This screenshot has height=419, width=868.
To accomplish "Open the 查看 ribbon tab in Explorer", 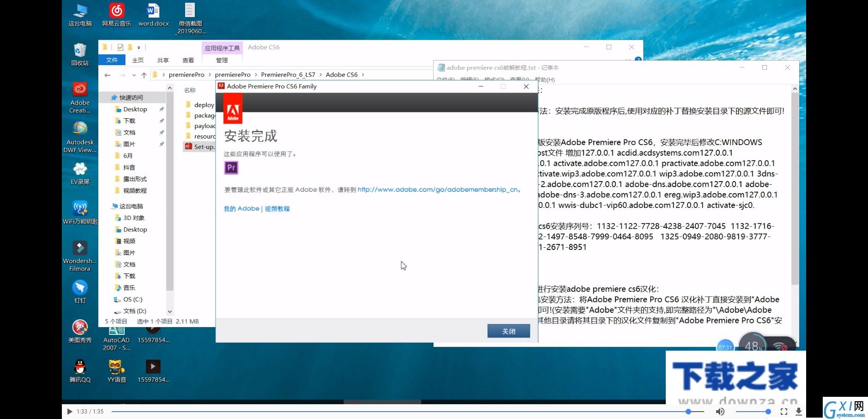I will click(x=188, y=60).
